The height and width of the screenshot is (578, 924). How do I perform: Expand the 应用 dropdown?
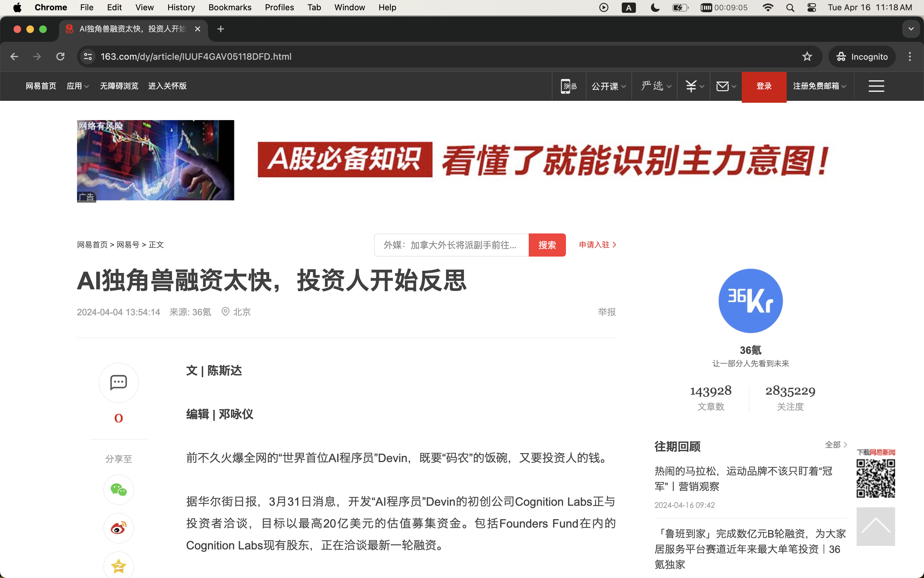tap(78, 86)
